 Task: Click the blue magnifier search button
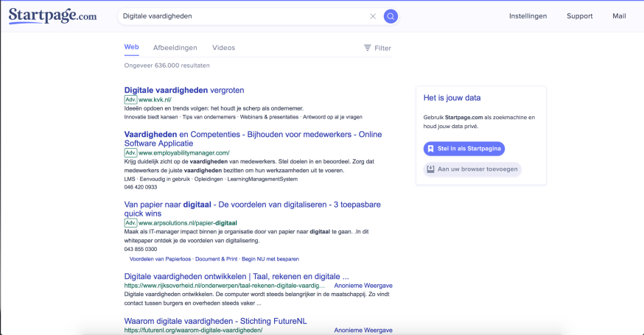(391, 16)
